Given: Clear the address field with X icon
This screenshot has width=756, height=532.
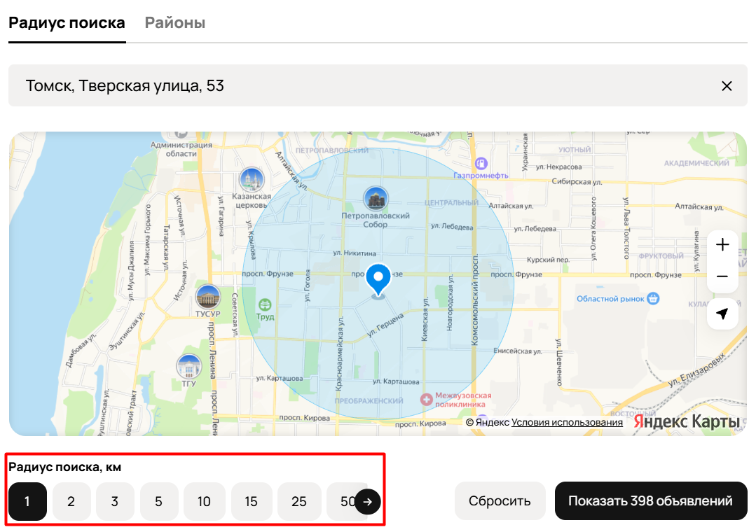Looking at the screenshot, I should point(727,86).
